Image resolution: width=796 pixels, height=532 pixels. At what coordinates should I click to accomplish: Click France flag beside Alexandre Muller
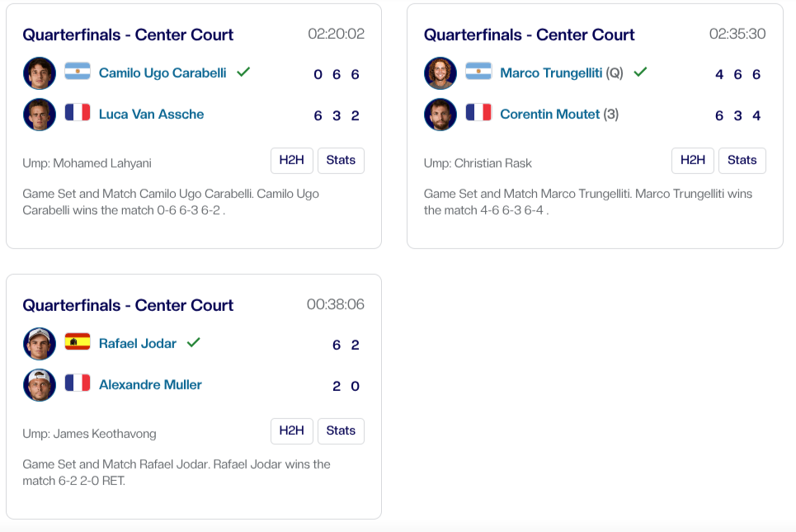tap(78, 384)
